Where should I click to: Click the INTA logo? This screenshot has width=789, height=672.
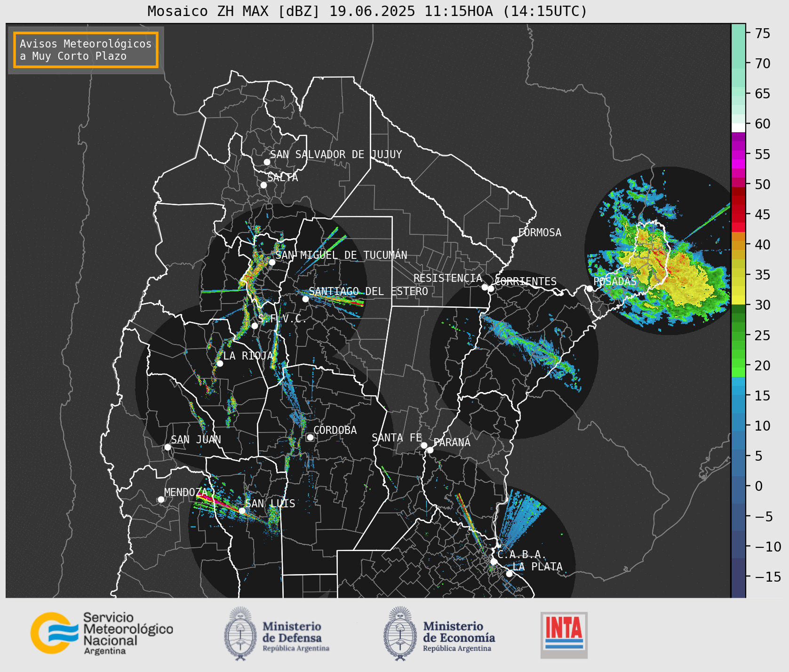tap(564, 635)
